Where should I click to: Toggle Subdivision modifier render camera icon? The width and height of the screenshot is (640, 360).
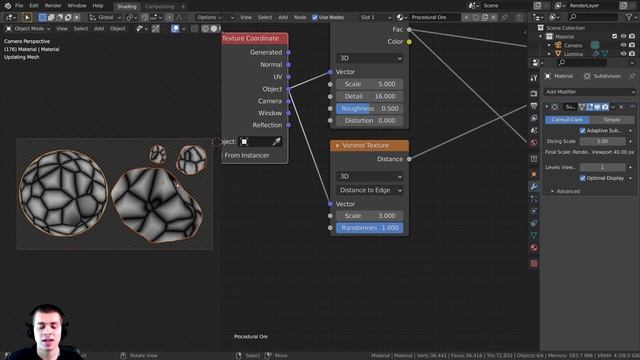(x=605, y=107)
